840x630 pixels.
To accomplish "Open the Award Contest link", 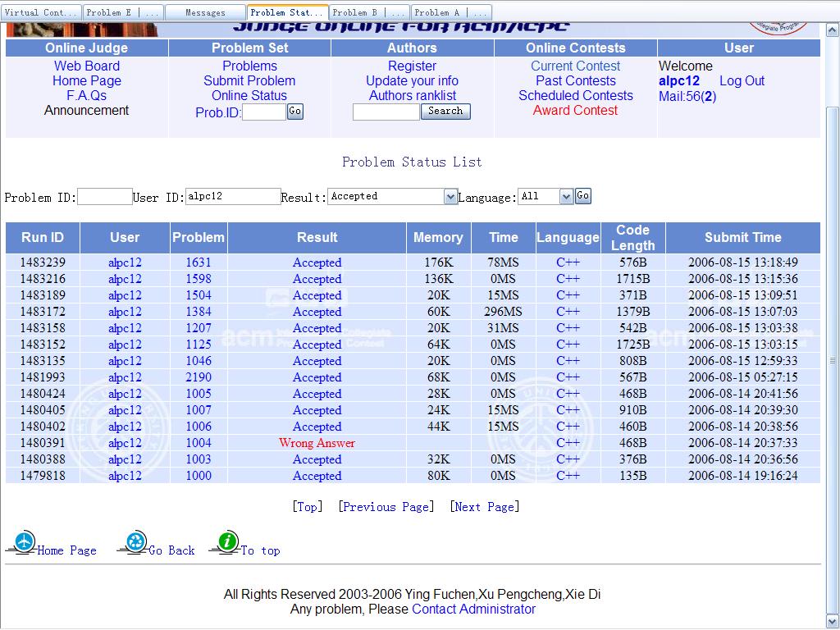I will coord(575,110).
